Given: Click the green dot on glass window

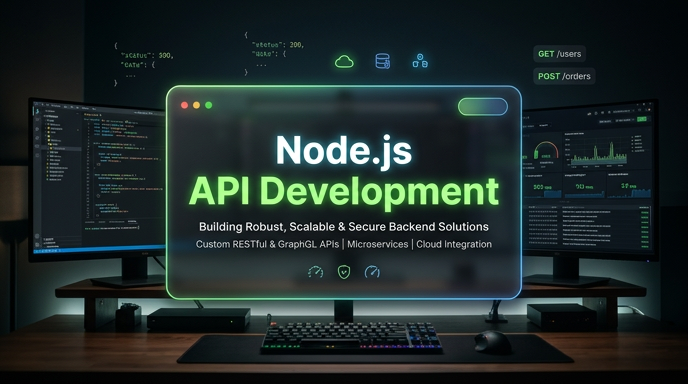Looking at the screenshot, I should click(x=209, y=105).
